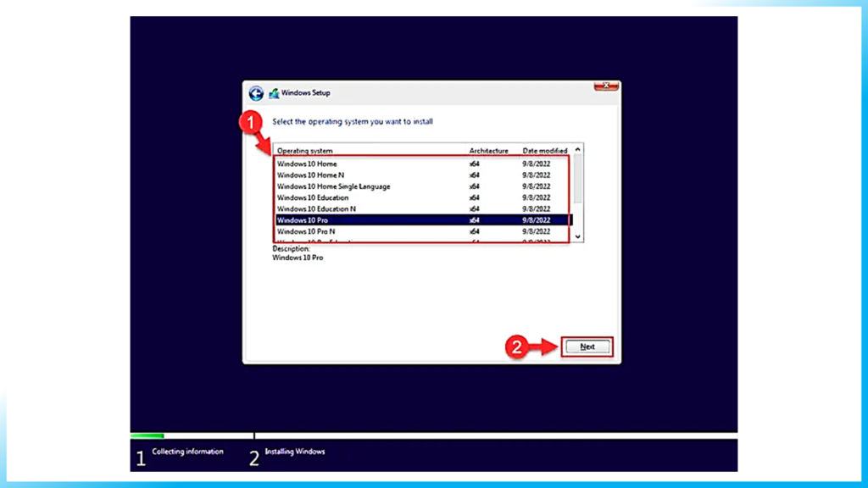Click the Date modified column header
Screen dimensions: 868x488
[x=544, y=151]
